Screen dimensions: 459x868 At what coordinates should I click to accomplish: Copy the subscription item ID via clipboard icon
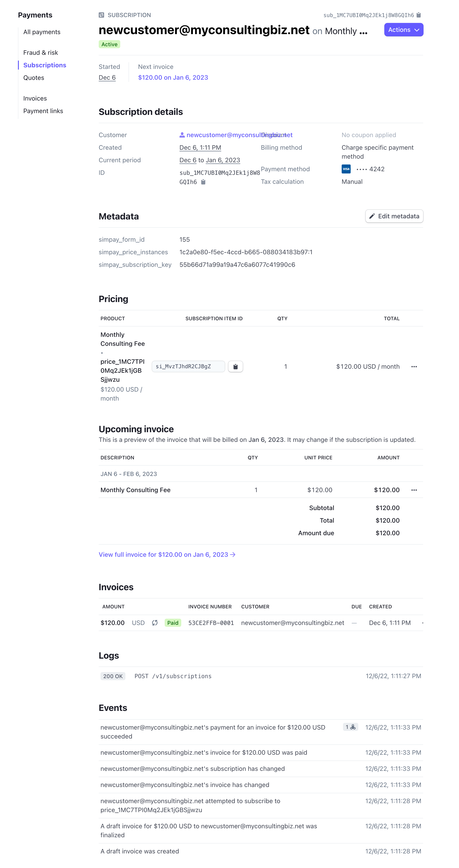(x=235, y=366)
